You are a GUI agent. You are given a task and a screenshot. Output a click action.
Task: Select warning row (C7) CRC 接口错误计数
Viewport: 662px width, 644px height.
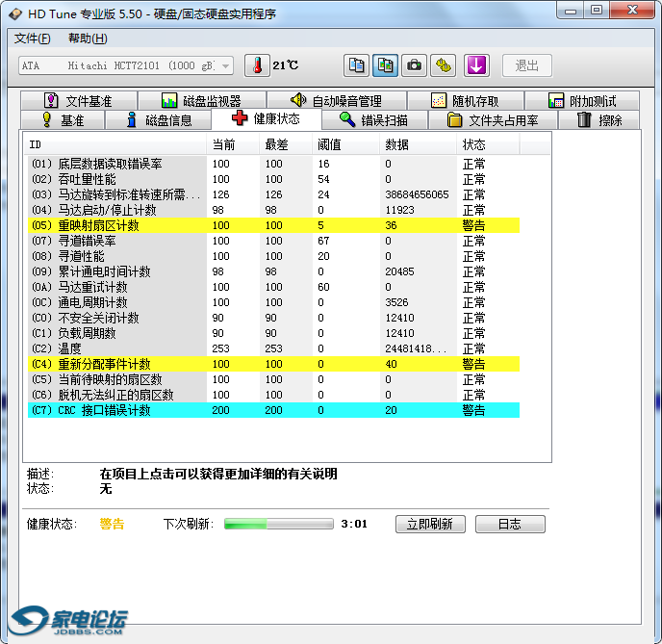pyautogui.click(x=273, y=410)
